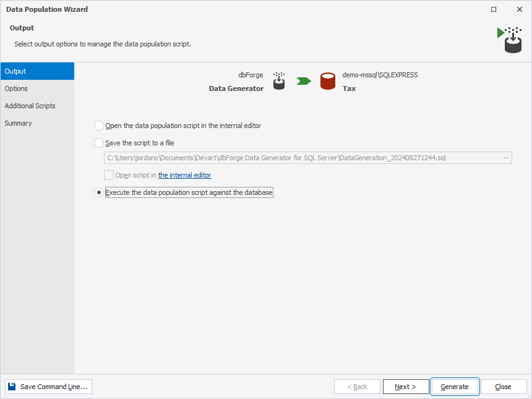532x399 pixels.
Task: Start generation with the Generate button
Action: coord(455,387)
